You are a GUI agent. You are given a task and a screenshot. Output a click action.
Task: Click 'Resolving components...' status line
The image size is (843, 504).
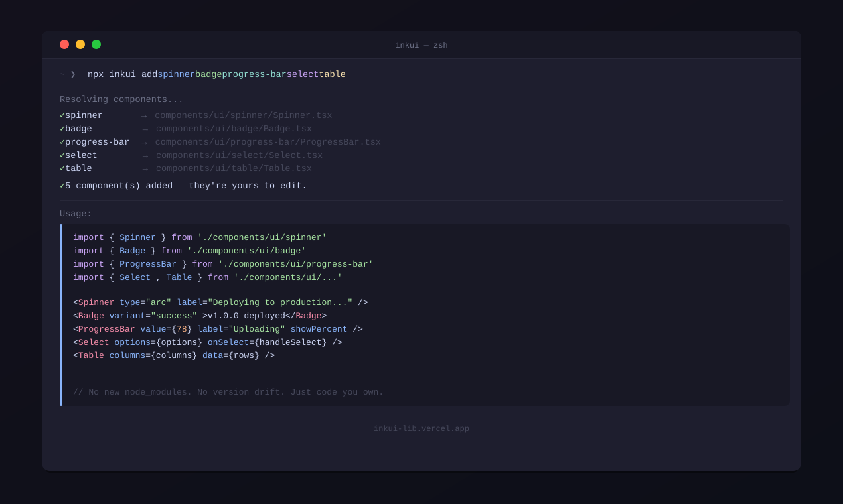click(121, 100)
